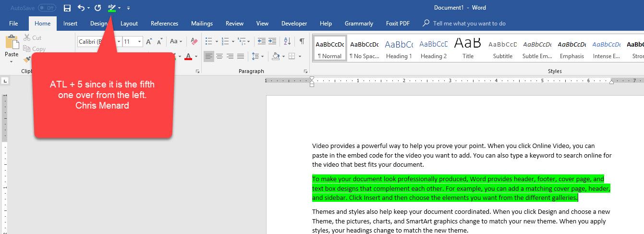Click the Multilevel List icon
Viewport: 644px width, 234px height.
(x=242, y=42)
